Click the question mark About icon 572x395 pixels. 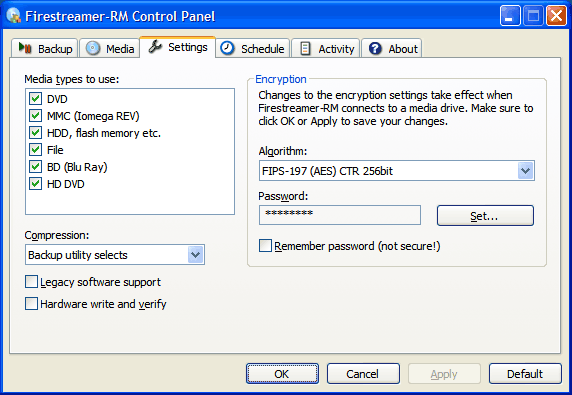(x=375, y=49)
